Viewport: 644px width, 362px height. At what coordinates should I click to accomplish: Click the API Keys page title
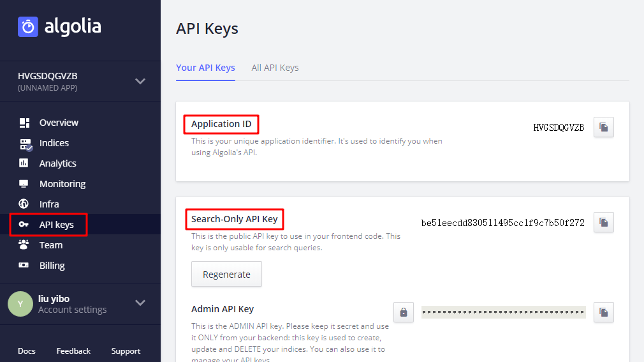coord(207,29)
